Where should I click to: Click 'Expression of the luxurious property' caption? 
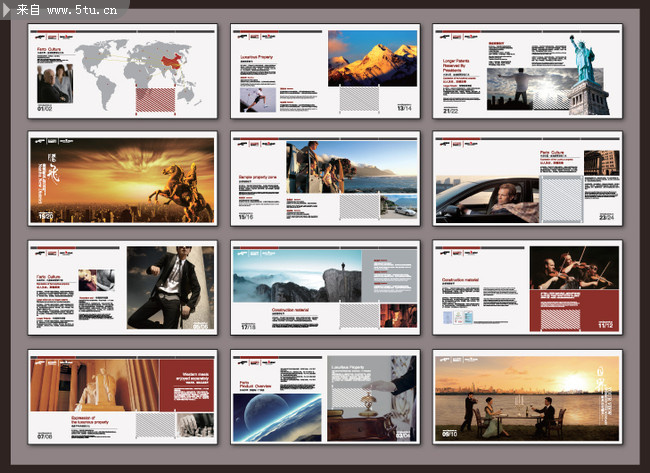click(94, 421)
